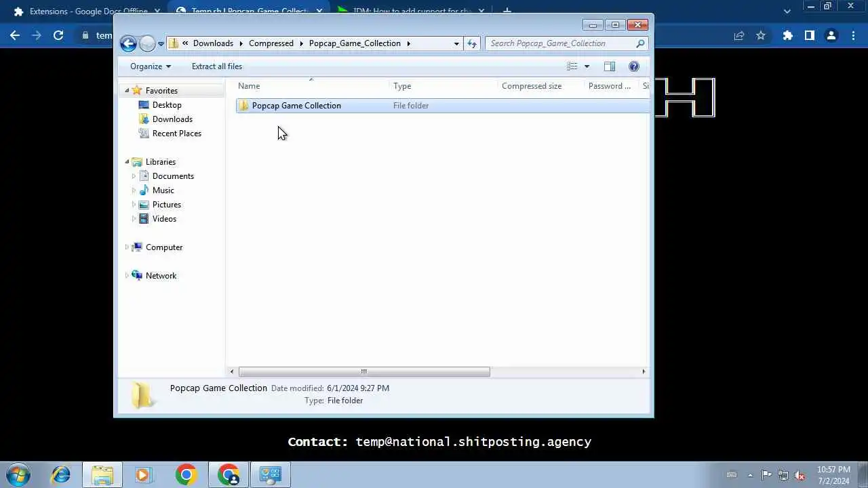This screenshot has width=868, height=488.
Task: Change the view with the views icon
Action: pos(572,66)
